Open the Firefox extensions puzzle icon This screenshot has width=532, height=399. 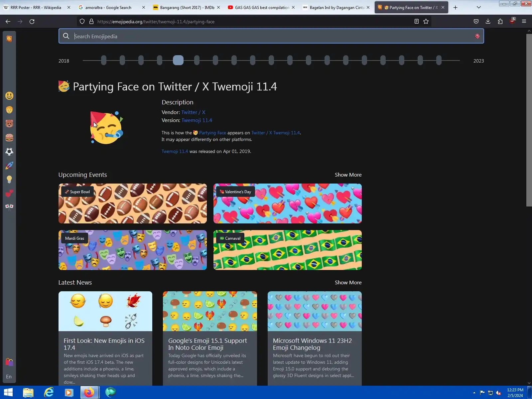point(500,22)
